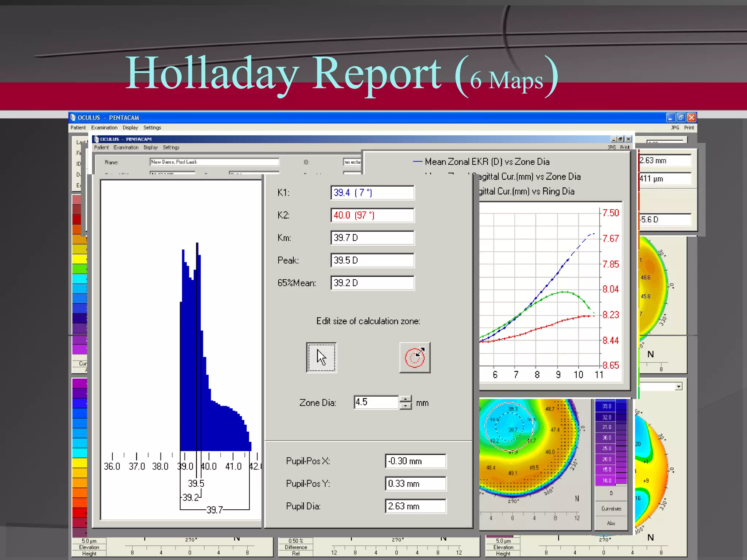Open the dropdown at right panel
This screenshot has height=560, width=747.
click(x=678, y=386)
